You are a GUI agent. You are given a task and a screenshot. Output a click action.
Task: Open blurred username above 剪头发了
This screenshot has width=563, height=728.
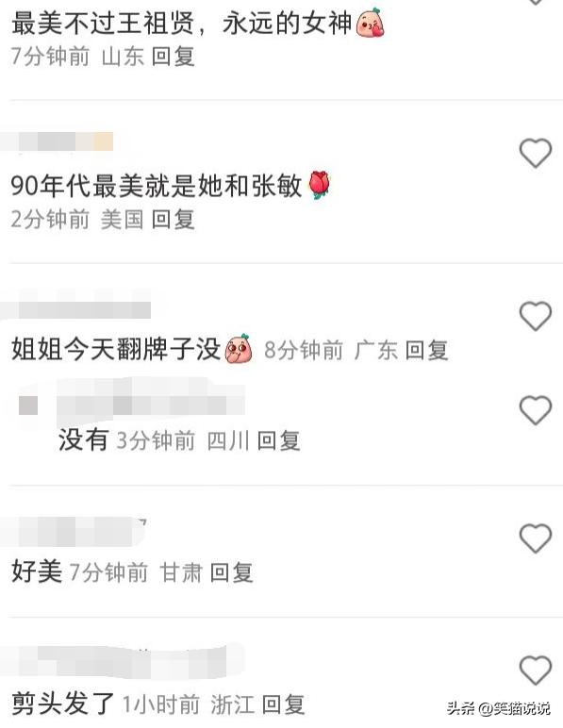pyautogui.click(x=121, y=662)
